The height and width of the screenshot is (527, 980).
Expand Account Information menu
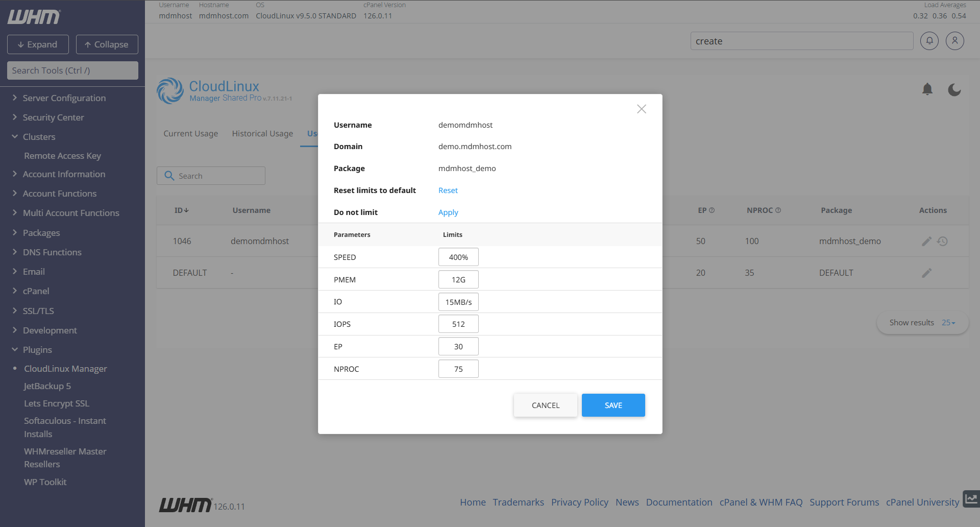(64, 174)
